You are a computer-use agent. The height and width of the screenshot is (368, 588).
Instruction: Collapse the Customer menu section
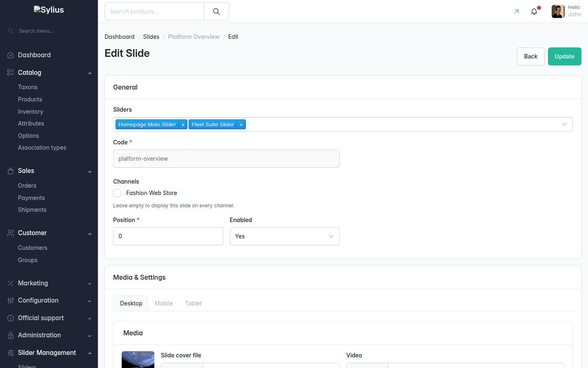click(x=90, y=234)
